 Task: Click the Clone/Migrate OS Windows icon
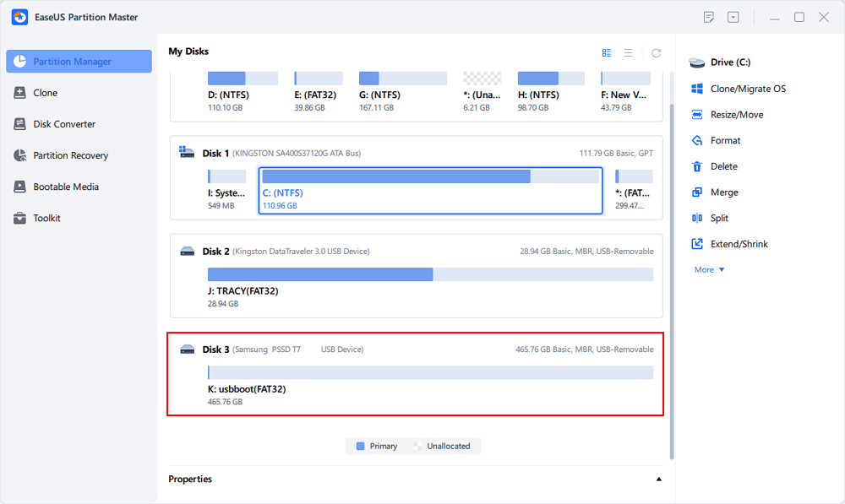pos(697,89)
